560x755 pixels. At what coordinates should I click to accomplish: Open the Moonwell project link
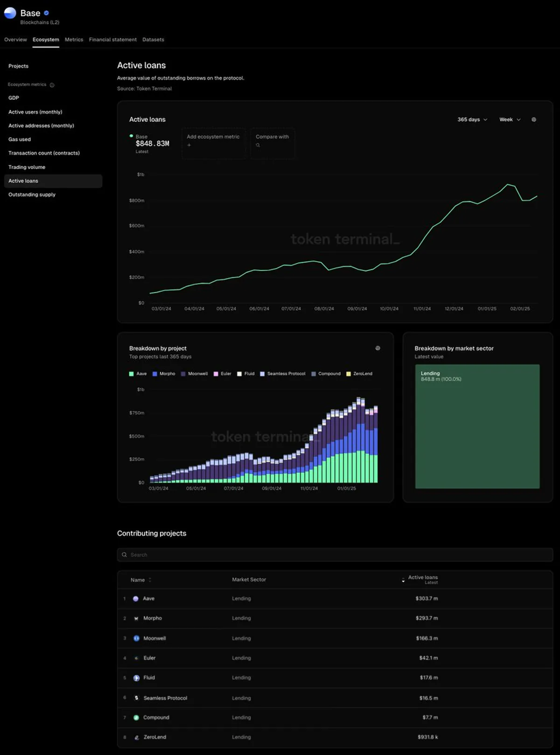coord(154,638)
